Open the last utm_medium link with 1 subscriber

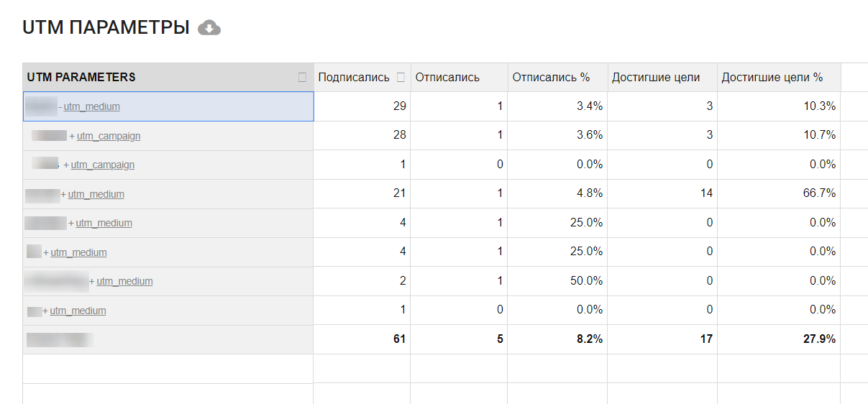(x=78, y=311)
